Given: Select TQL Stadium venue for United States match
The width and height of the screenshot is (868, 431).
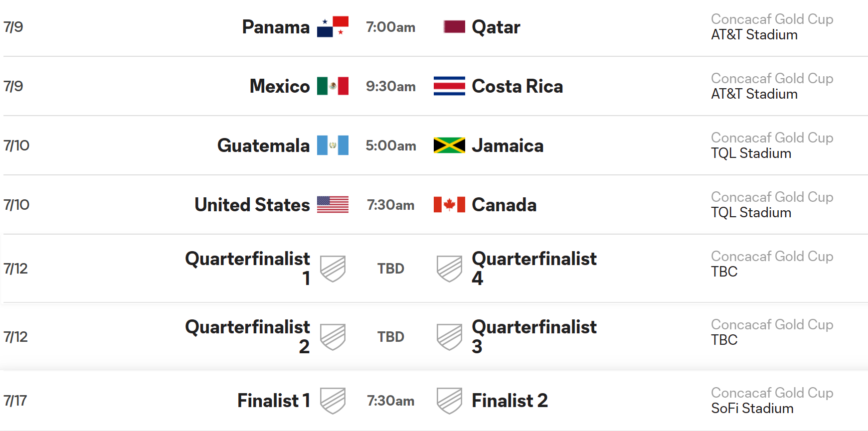Looking at the screenshot, I should [751, 213].
